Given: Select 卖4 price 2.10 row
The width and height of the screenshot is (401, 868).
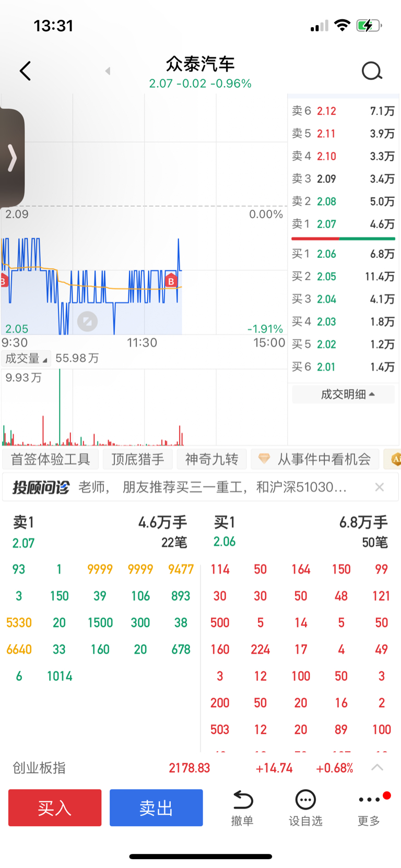Looking at the screenshot, I should pos(343,156).
